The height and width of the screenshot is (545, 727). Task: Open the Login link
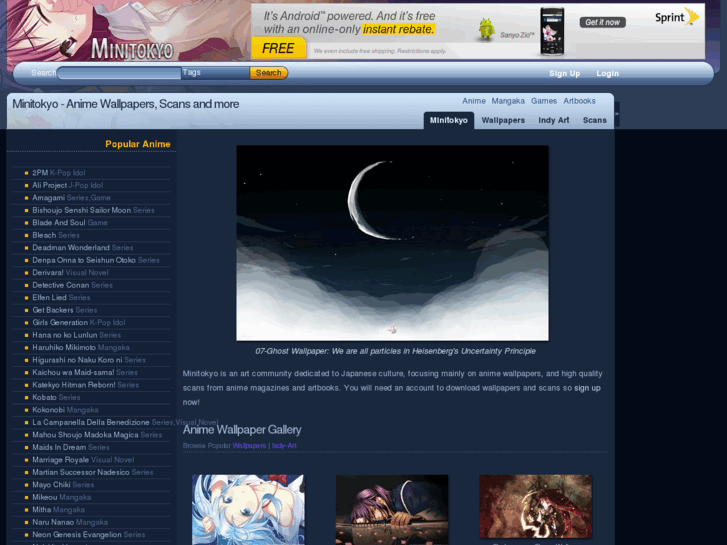click(607, 73)
